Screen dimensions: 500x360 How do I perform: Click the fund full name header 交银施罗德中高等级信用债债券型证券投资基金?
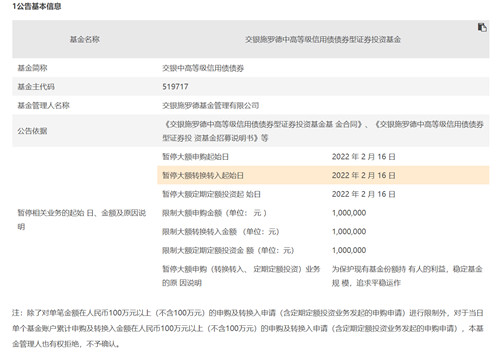click(x=323, y=39)
